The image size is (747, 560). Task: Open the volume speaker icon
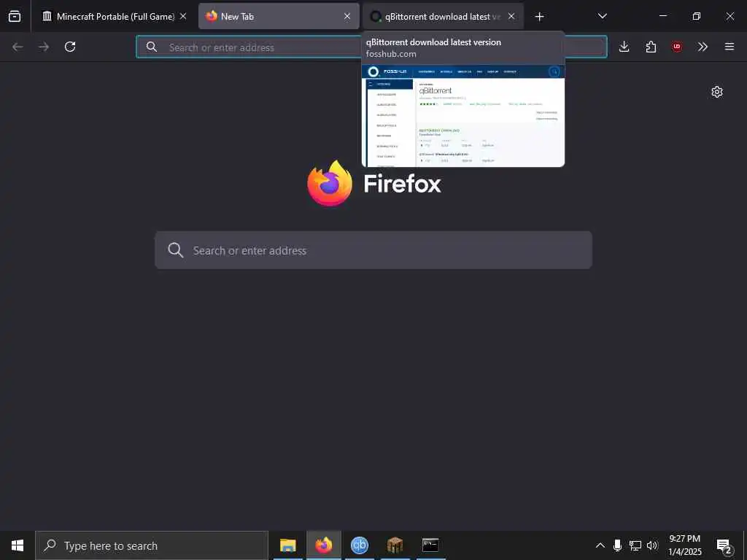coord(652,545)
